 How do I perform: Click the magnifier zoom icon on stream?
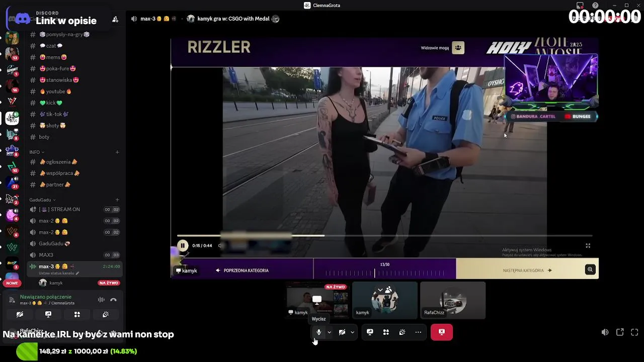tap(590, 269)
